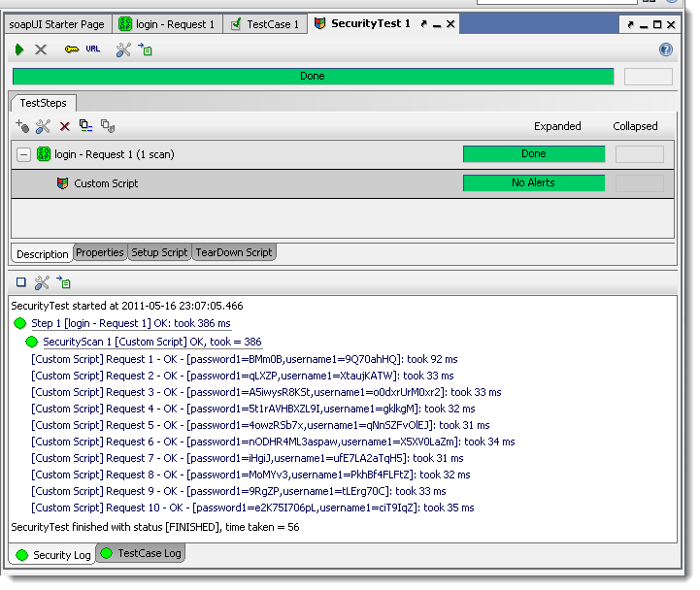Set endpoint with URL icon
Viewport: 700px width, 590px height.
[x=93, y=49]
